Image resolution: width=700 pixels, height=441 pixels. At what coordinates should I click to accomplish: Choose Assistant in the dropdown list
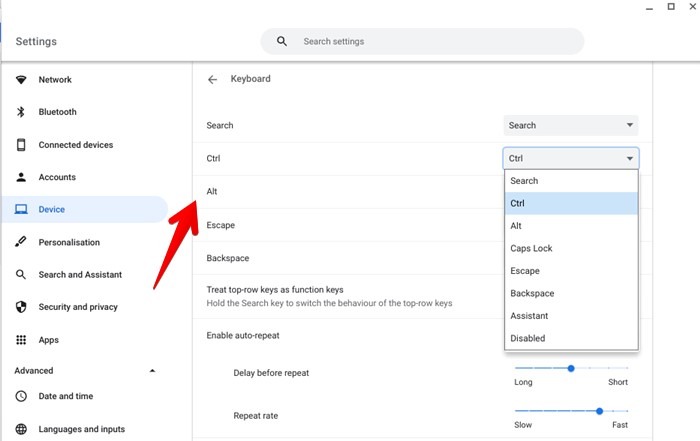(x=571, y=316)
